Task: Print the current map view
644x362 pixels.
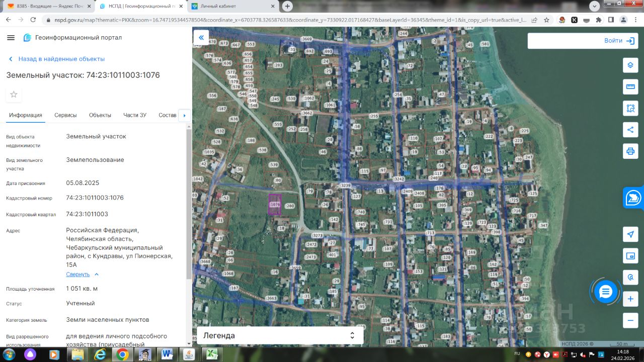Action: pos(630,151)
